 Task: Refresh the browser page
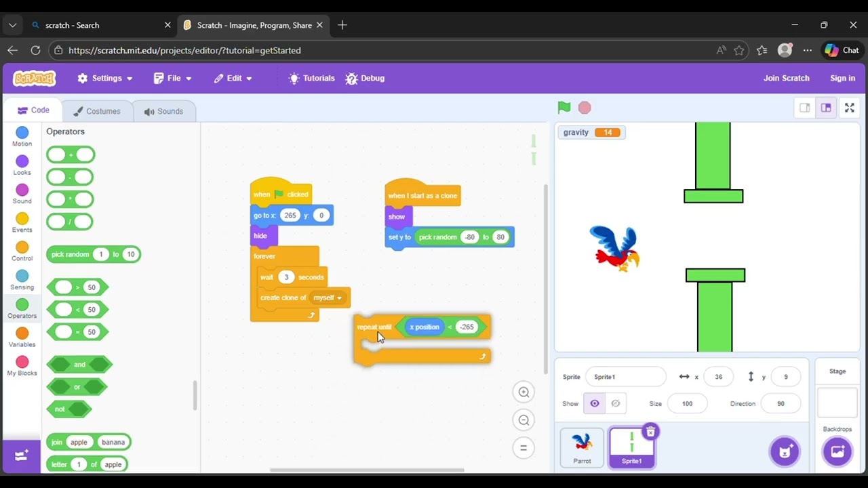click(x=35, y=50)
